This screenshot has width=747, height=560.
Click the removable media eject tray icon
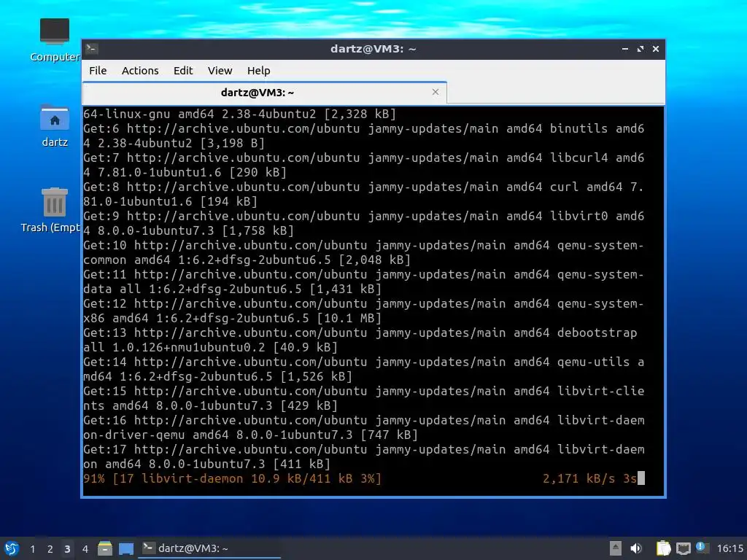616,548
